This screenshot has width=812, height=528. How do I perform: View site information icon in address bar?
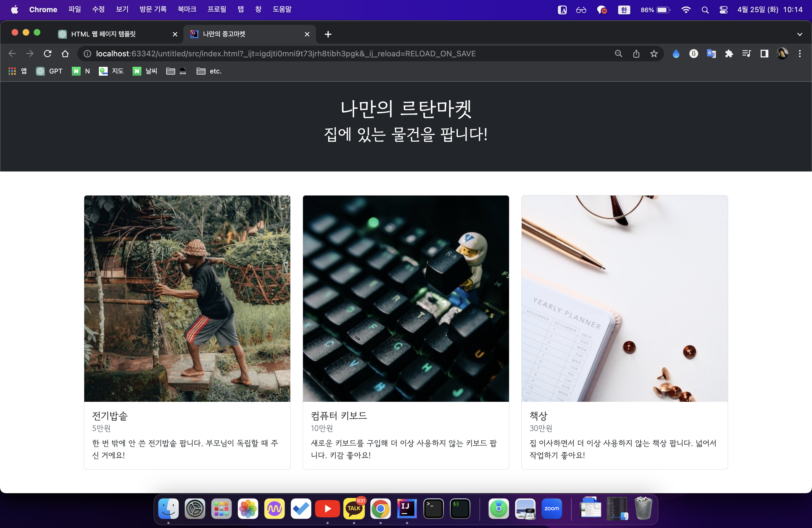click(87, 54)
